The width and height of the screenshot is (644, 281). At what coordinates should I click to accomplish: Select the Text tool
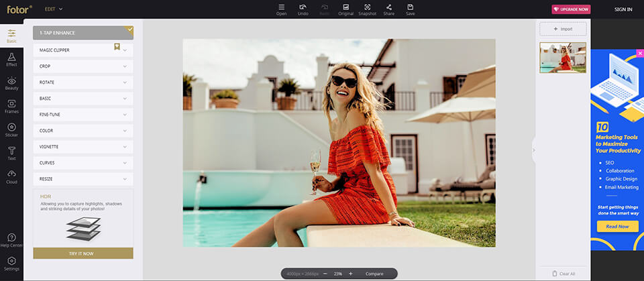(11, 152)
